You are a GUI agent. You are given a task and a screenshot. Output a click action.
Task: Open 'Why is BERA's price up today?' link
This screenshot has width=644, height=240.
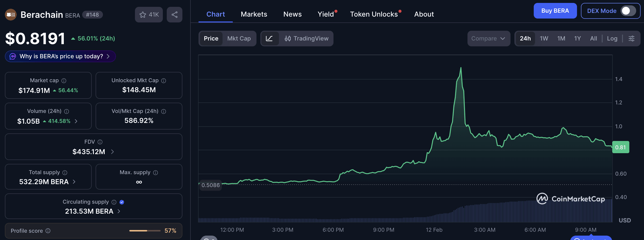pos(60,56)
